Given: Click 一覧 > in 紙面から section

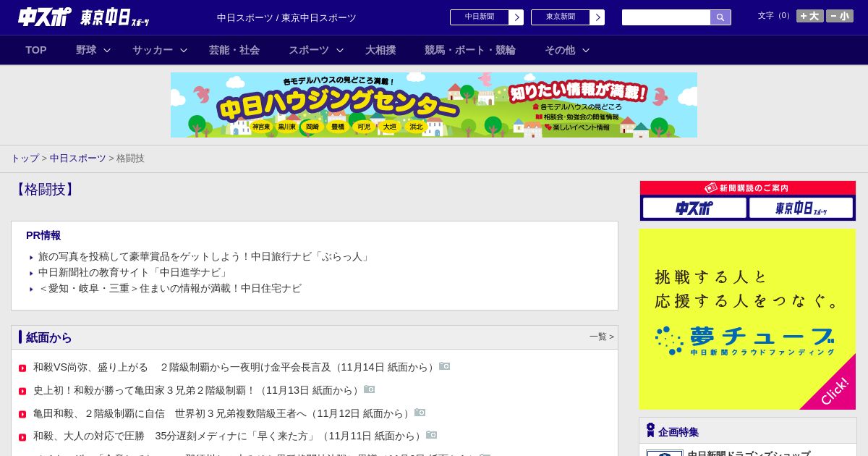Looking at the screenshot, I should (x=601, y=337).
